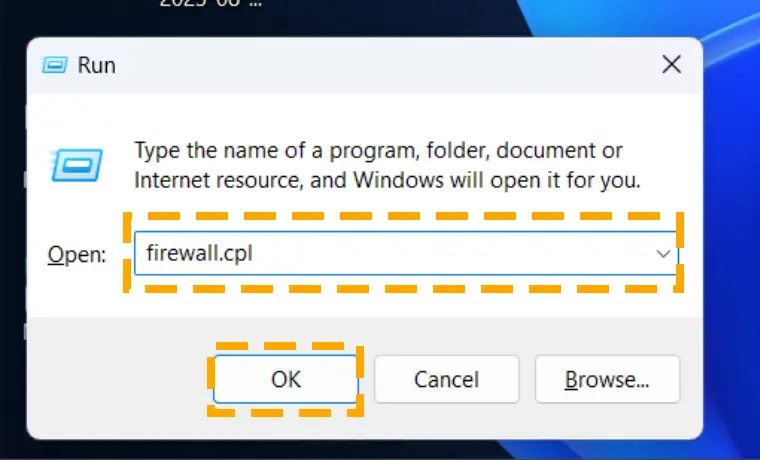Click empty title bar between Run and X

388,65
